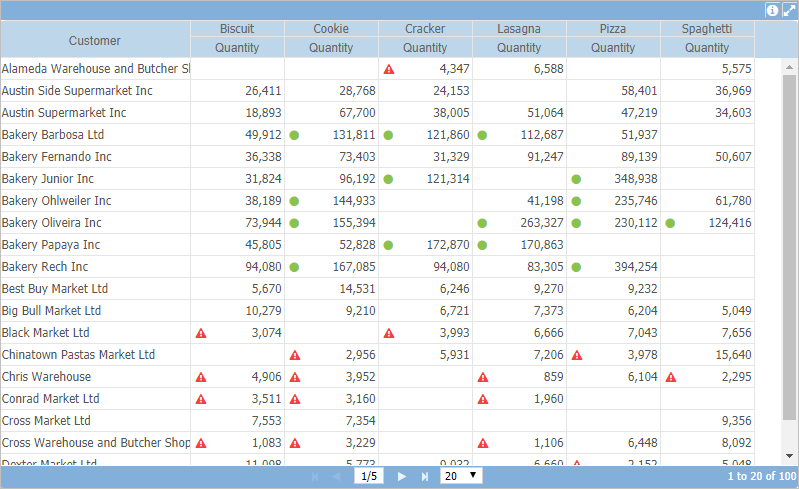The image size is (799, 489).
Task: Click green dot beside Bakery Oliveira Lasagna 263,327
Action: tap(482, 223)
